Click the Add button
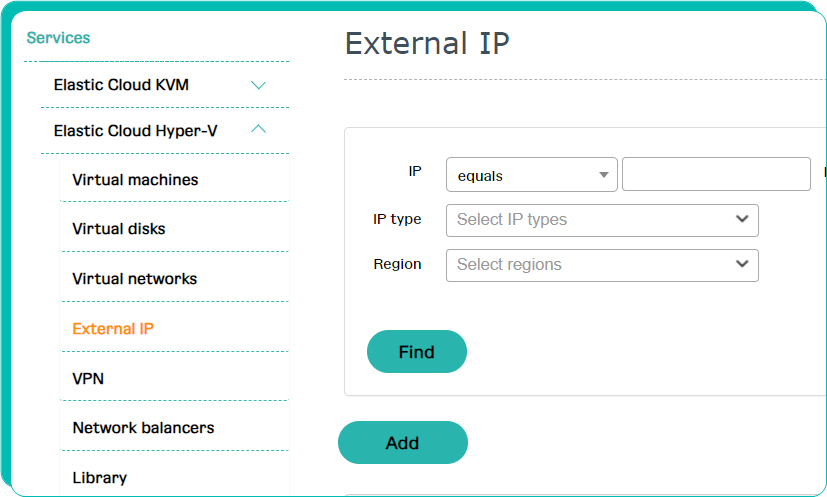The height and width of the screenshot is (497, 827). click(402, 443)
